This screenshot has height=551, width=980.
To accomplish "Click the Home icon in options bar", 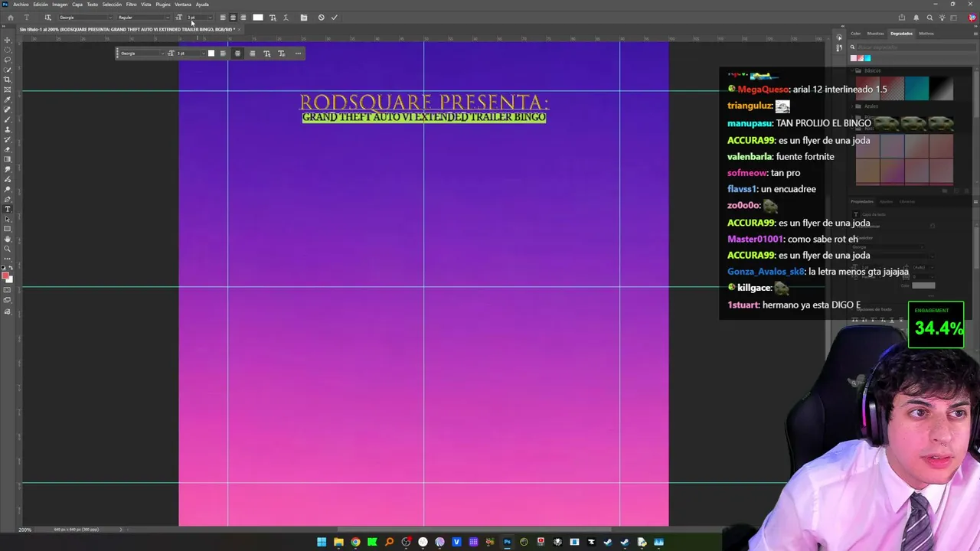I will pyautogui.click(x=10, y=18).
